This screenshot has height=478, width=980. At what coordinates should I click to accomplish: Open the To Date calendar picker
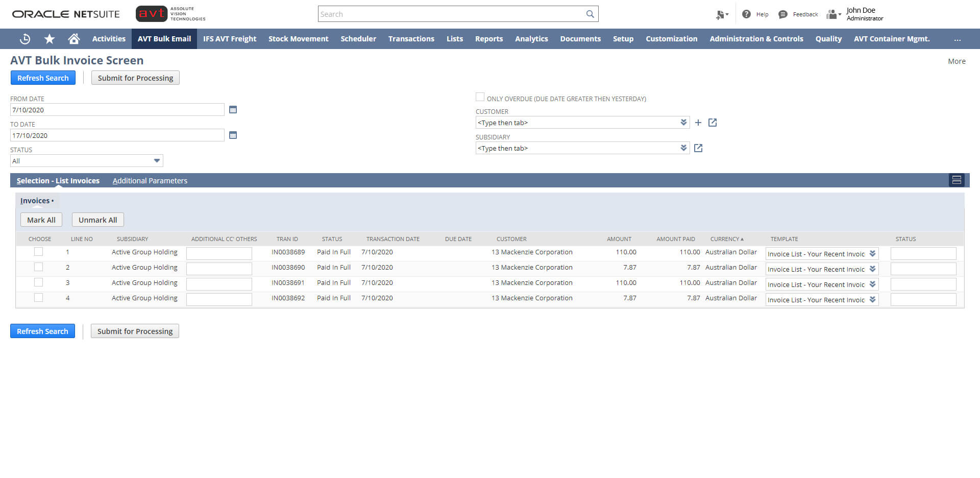tap(233, 135)
